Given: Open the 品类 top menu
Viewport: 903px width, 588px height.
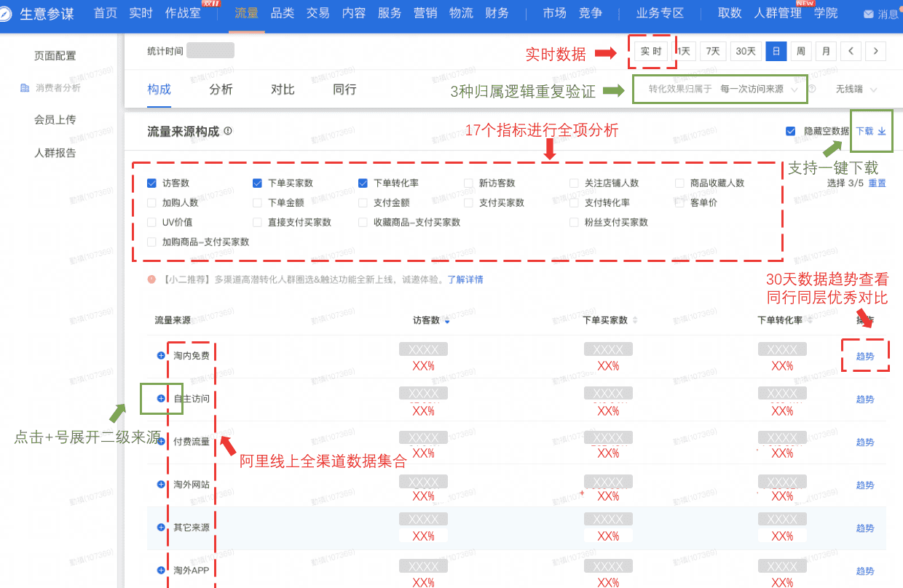Looking at the screenshot, I should (282, 14).
